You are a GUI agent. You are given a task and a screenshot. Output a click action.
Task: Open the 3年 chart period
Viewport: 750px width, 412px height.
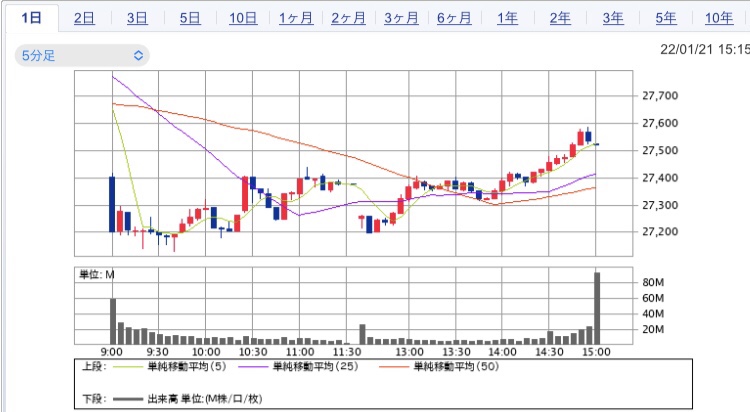point(613,18)
